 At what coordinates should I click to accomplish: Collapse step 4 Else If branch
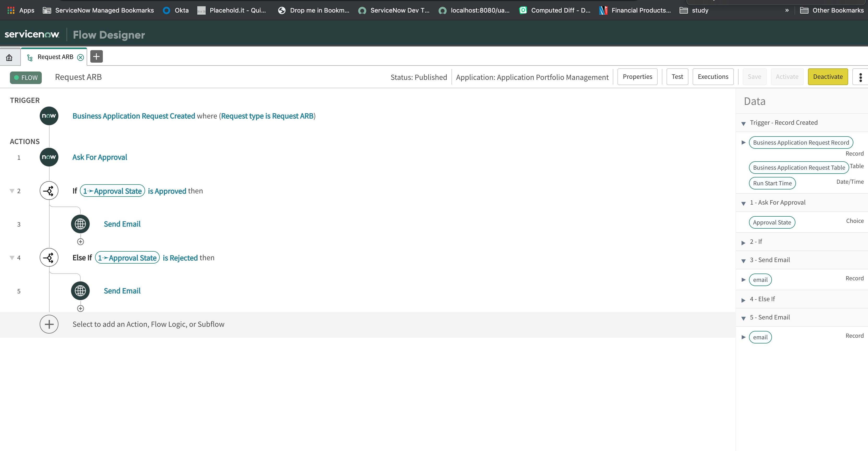pos(12,258)
